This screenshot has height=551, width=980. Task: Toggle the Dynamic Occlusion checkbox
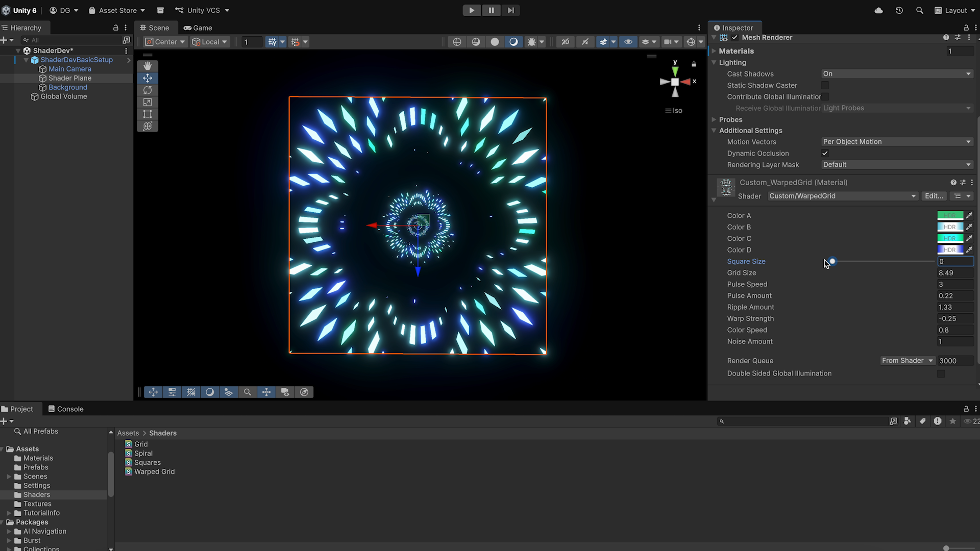(825, 153)
